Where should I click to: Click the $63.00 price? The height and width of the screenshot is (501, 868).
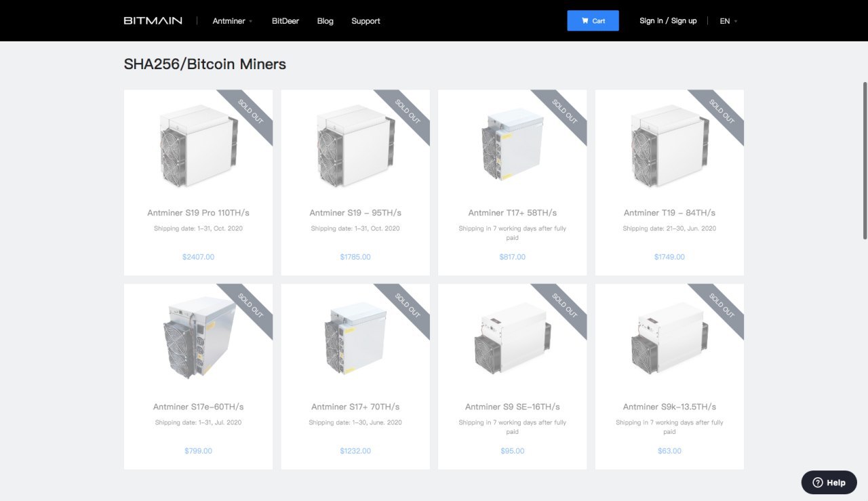click(x=669, y=451)
